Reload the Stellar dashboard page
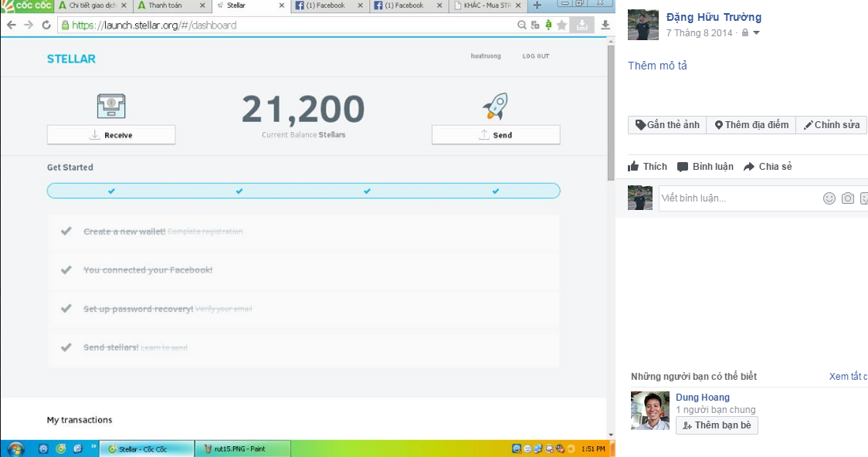The height and width of the screenshot is (457, 868). [46, 25]
